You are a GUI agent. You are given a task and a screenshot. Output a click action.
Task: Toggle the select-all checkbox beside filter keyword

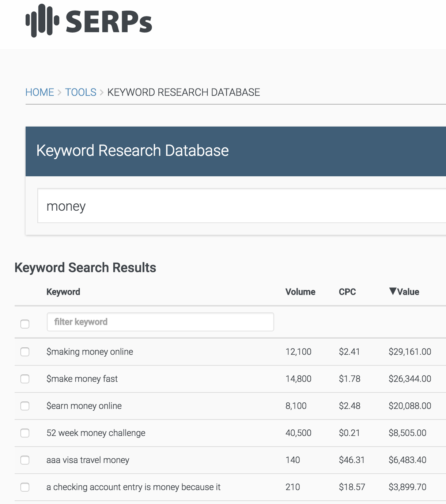pos(25,324)
